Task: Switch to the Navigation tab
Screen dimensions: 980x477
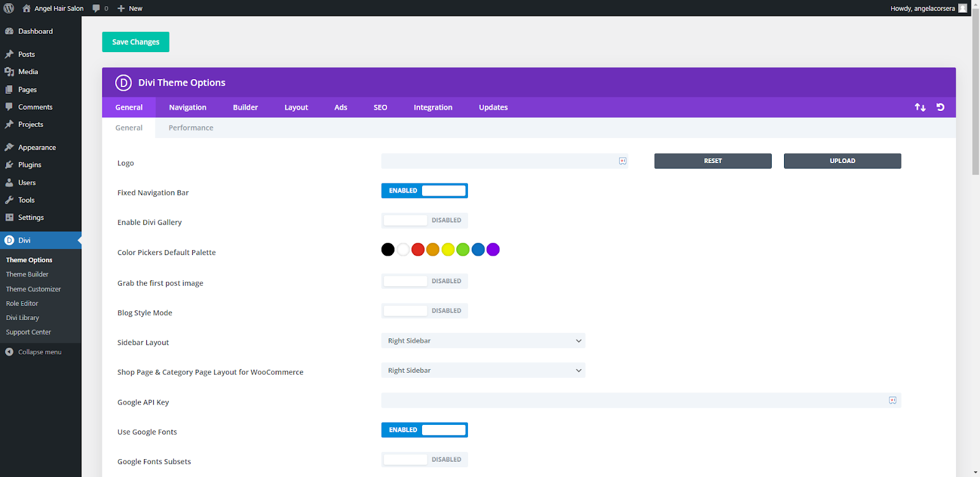Action: pos(187,107)
